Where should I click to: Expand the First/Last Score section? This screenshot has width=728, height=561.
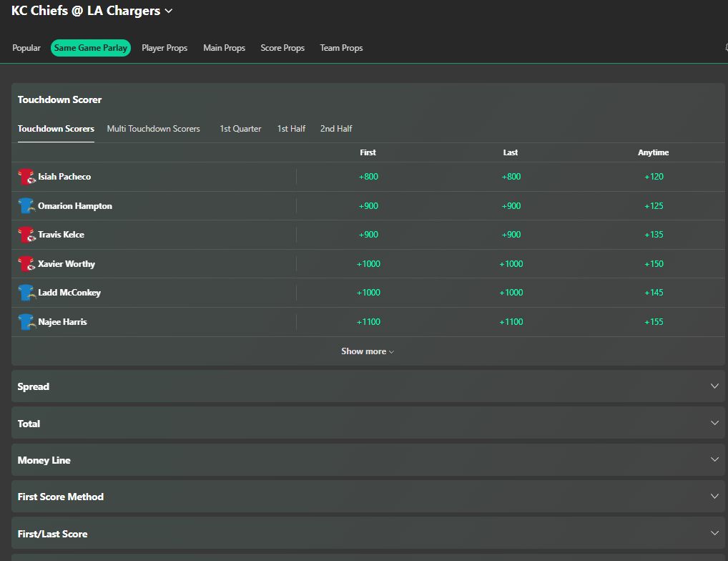point(368,533)
